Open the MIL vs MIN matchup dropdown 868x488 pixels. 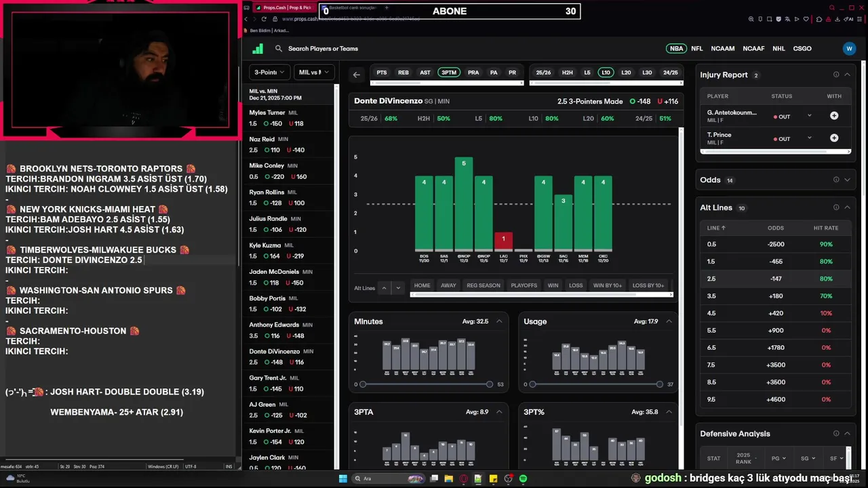(314, 73)
